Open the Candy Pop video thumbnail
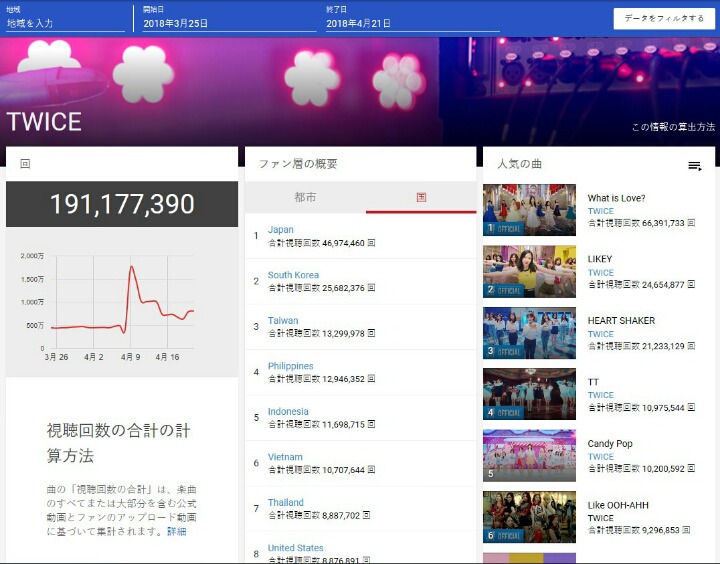 click(x=529, y=456)
